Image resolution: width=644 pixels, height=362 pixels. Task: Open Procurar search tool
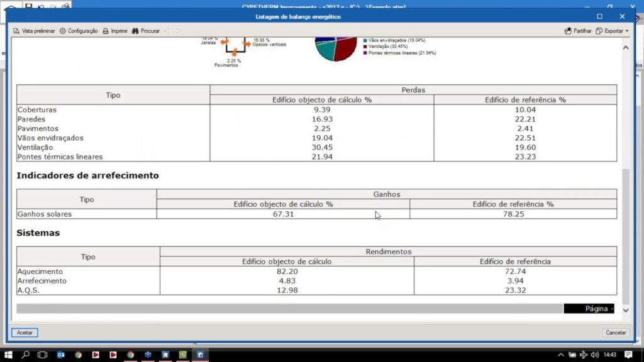[x=146, y=31]
